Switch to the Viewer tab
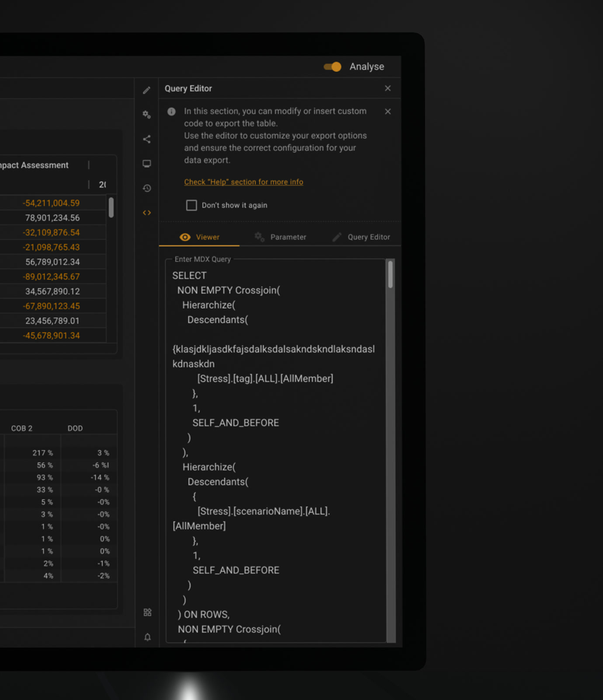The height and width of the screenshot is (700, 603). point(199,237)
